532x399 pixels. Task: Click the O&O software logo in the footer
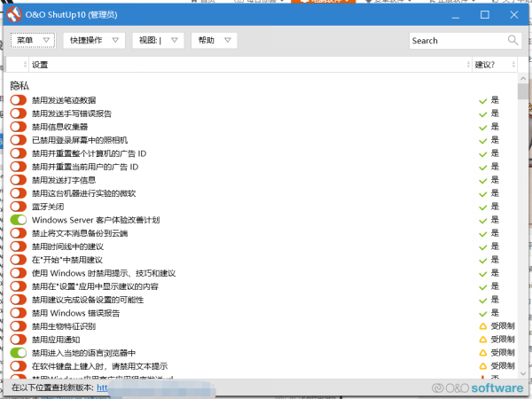[x=477, y=387]
